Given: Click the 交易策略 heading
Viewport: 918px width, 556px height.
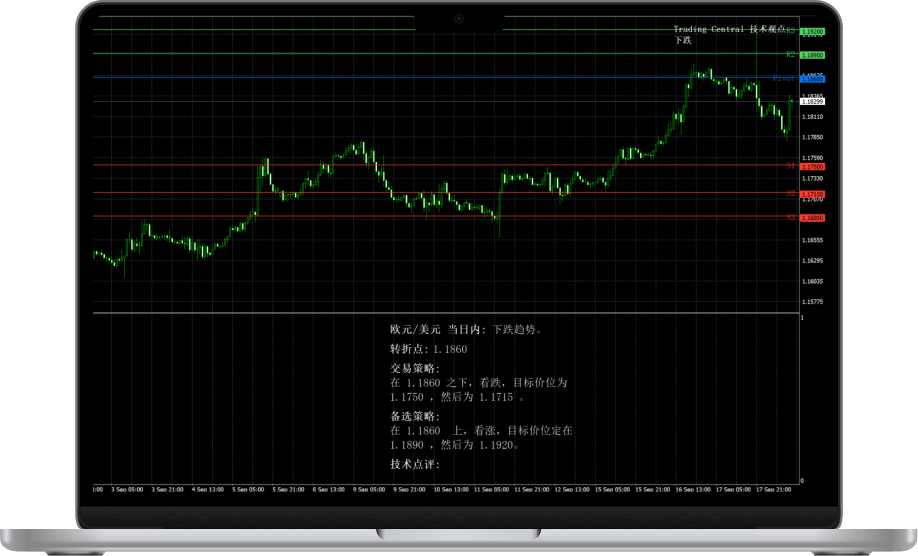Looking at the screenshot, I should coord(415,368).
